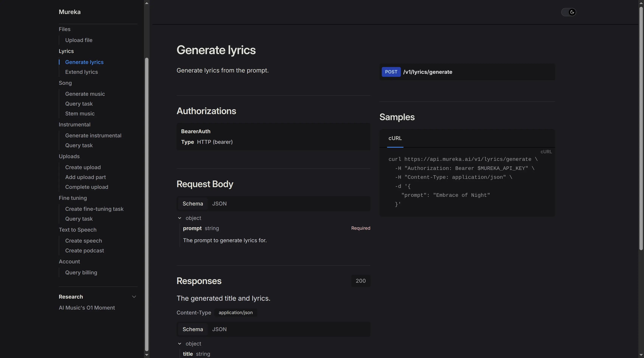This screenshot has height=358, width=644.
Task: Click the sidebar scroll up arrow
Action: tap(147, 3)
